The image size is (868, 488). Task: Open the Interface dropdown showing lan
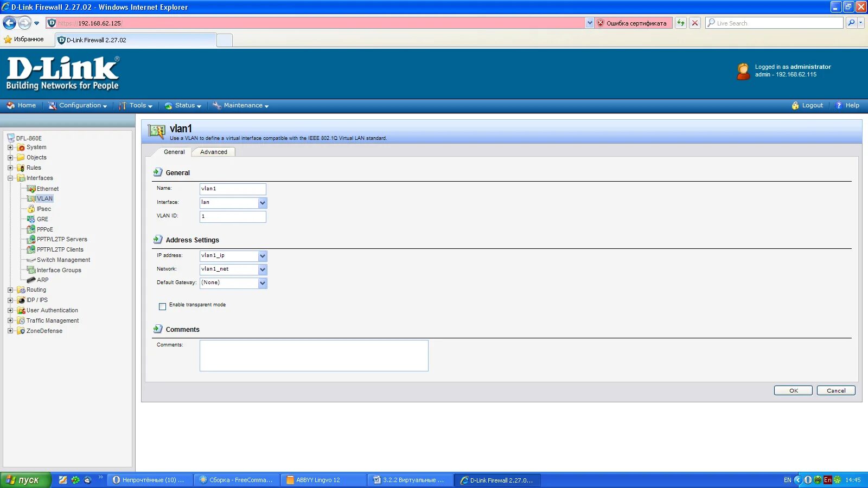click(263, 203)
